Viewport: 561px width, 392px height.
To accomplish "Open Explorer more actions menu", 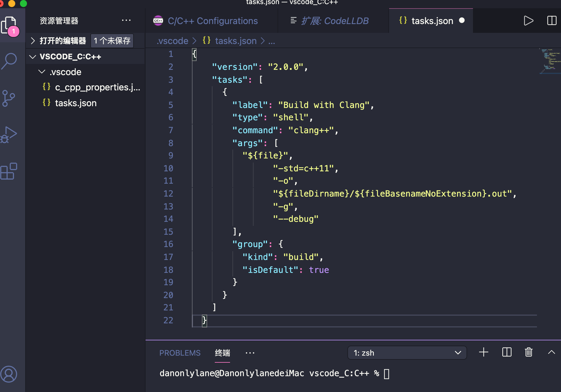I will (x=126, y=20).
